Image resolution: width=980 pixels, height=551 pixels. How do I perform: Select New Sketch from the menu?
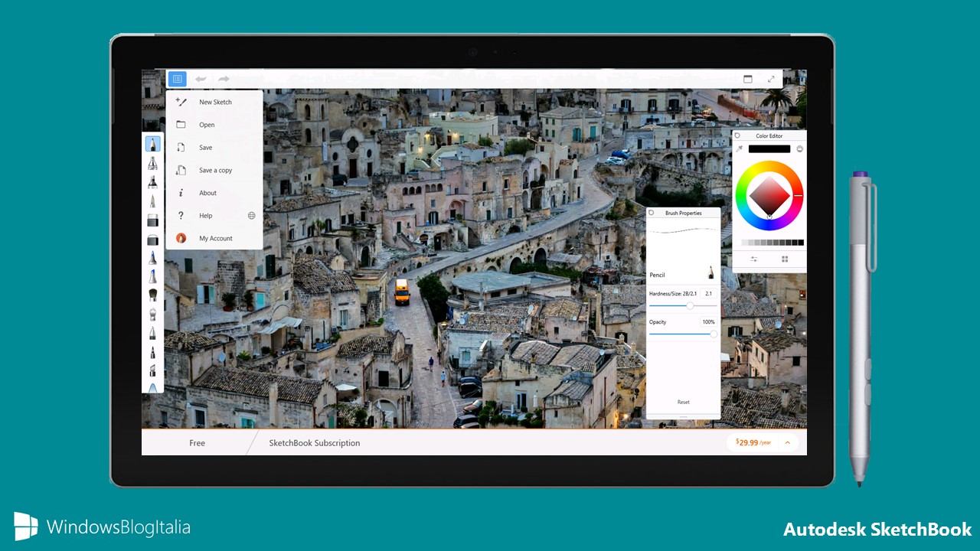coord(214,102)
